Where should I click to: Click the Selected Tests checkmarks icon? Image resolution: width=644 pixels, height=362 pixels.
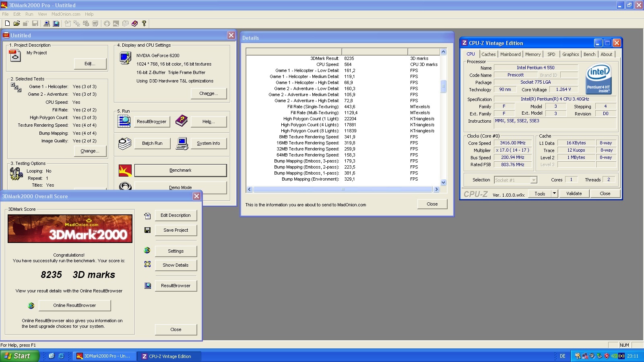point(16,87)
